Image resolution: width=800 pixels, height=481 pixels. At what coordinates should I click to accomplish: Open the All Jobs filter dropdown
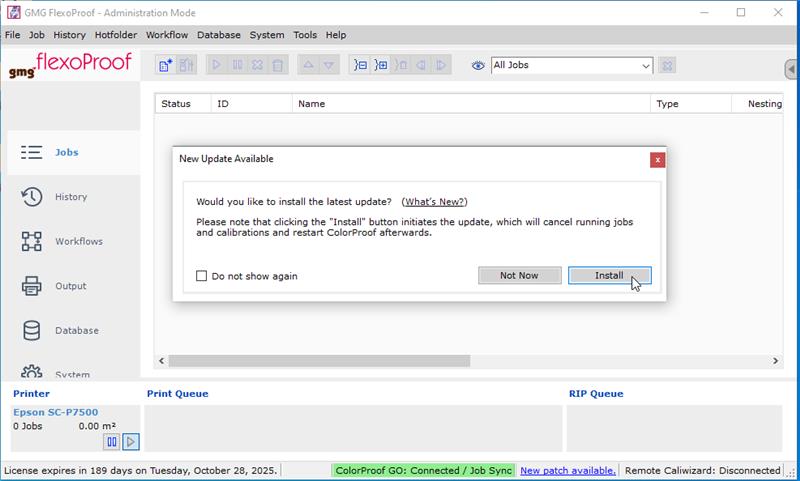(x=572, y=65)
